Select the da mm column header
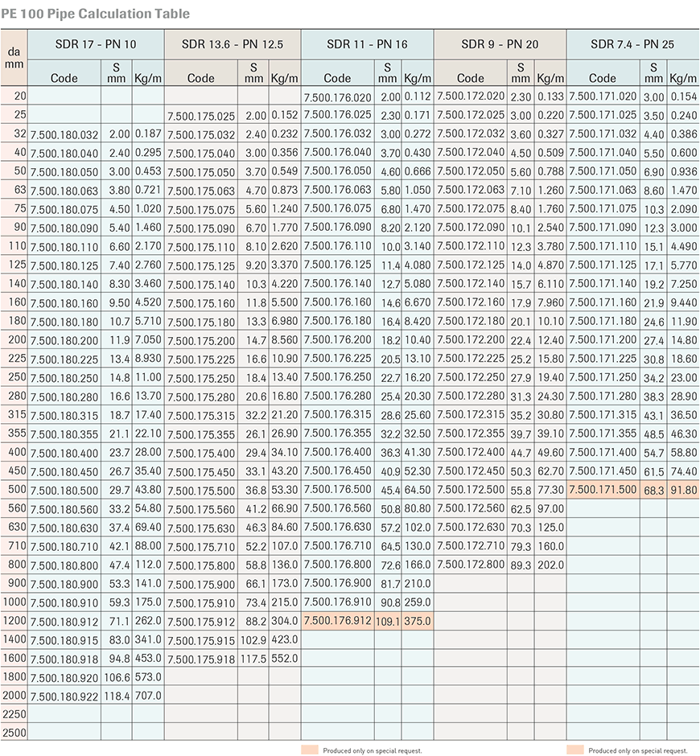The width and height of the screenshot is (700, 756). pyautogui.click(x=14, y=59)
